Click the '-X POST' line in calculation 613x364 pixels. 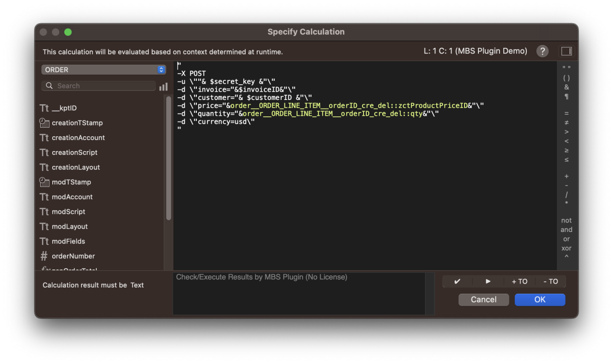pos(192,74)
